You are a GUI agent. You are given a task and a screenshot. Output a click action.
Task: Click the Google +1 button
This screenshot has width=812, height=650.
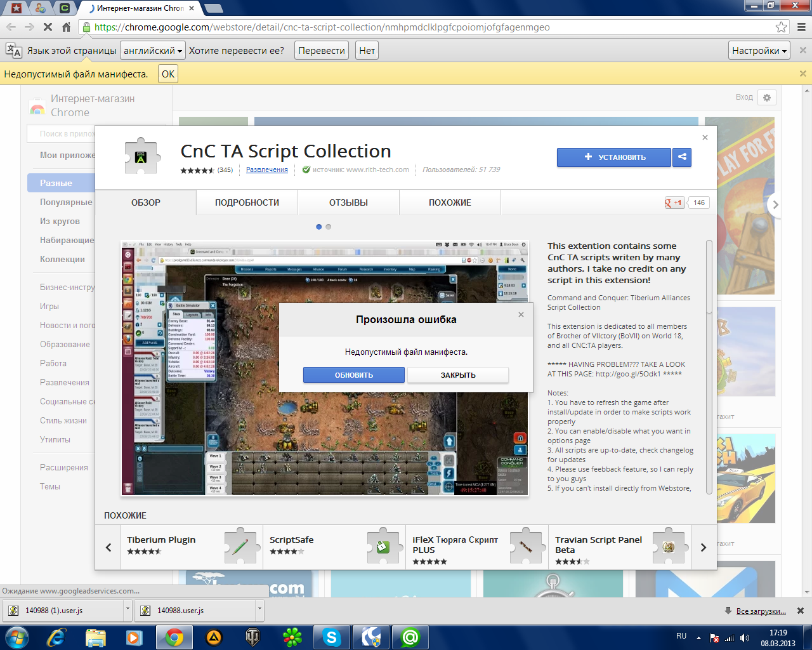[x=674, y=202]
